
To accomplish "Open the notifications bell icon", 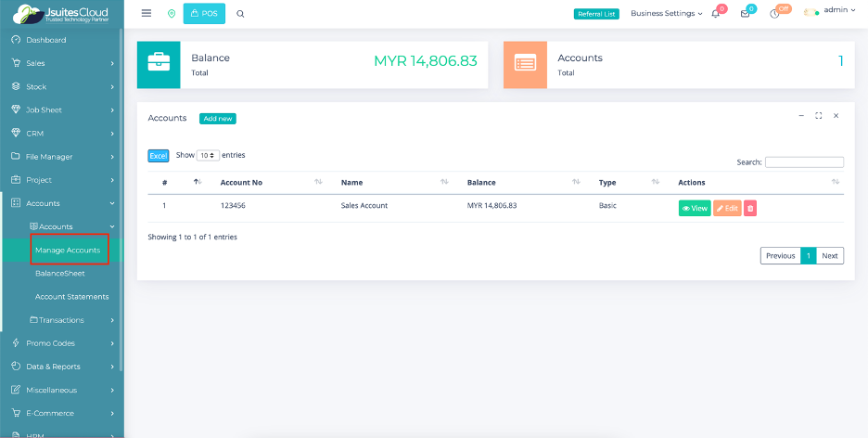I will [716, 14].
